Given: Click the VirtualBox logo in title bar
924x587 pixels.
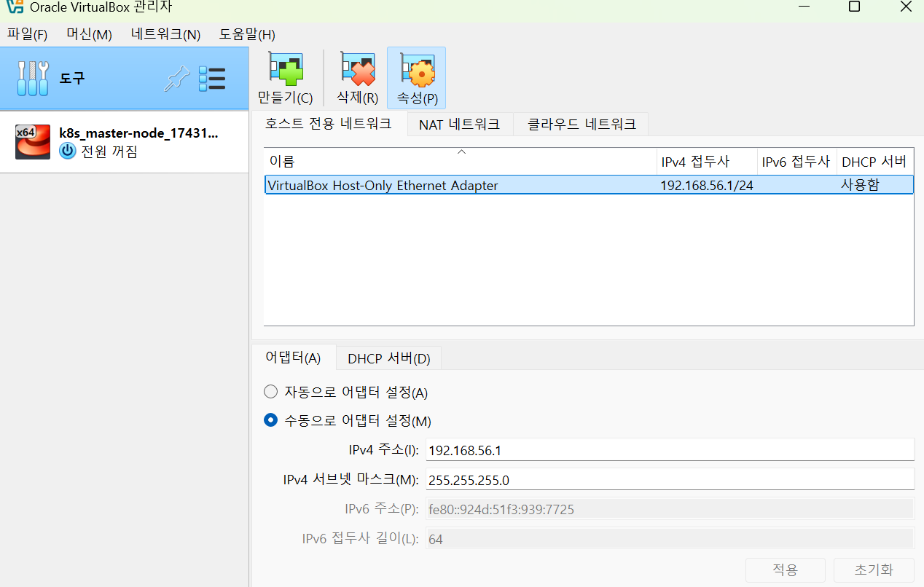Looking at the screenshot, I should point(14,8).
